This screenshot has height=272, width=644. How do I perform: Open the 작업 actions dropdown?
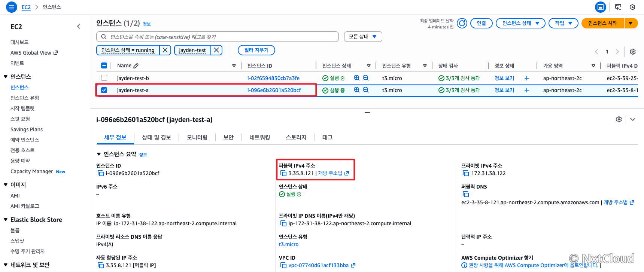(563, 23)
